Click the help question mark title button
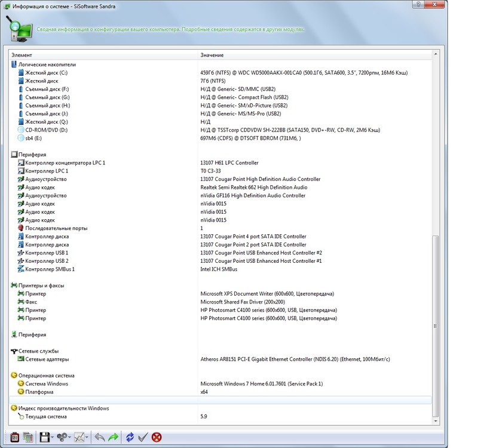 pyautogui.click(x=418, y=4)
